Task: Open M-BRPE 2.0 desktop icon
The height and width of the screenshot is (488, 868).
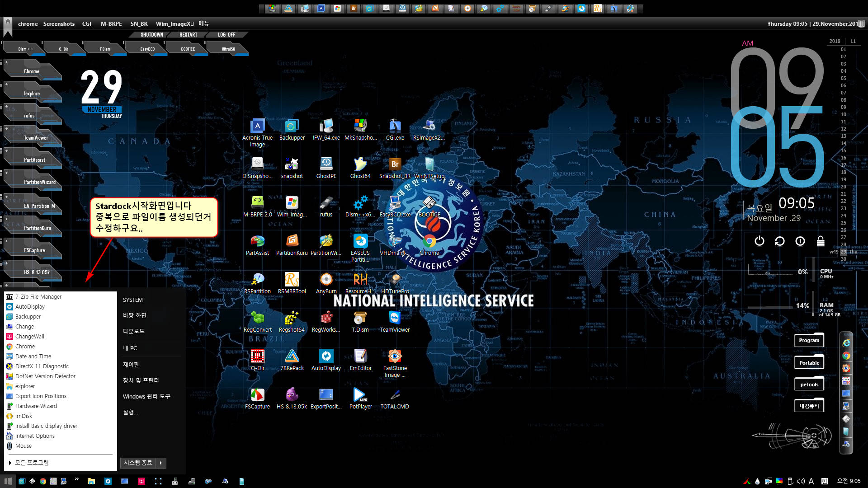Action: [257, 206]
